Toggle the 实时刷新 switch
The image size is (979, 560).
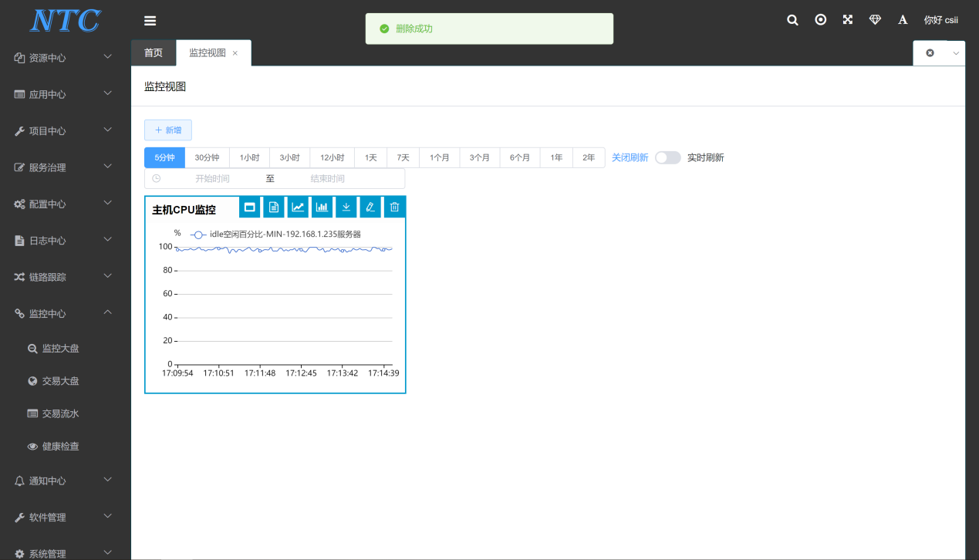coord(668,157)
